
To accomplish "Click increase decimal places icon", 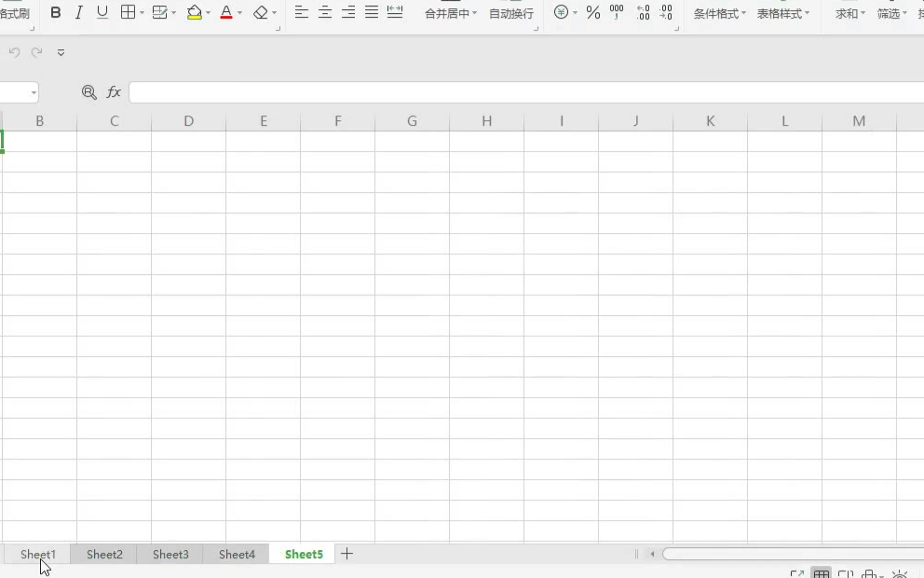I will pyautogui.click(x=643, y=13).
